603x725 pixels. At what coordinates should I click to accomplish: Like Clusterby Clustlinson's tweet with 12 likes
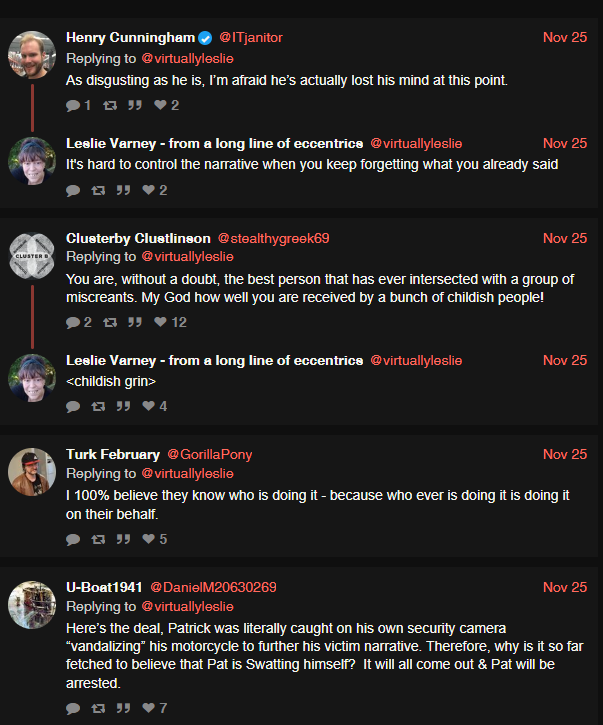point(160,322)
